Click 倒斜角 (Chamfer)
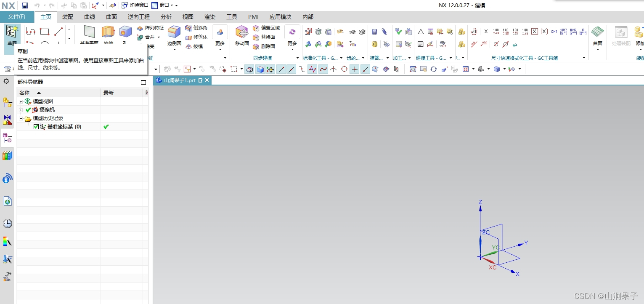The width and height of the screenshot is (644, 304). tap(196, 28)
